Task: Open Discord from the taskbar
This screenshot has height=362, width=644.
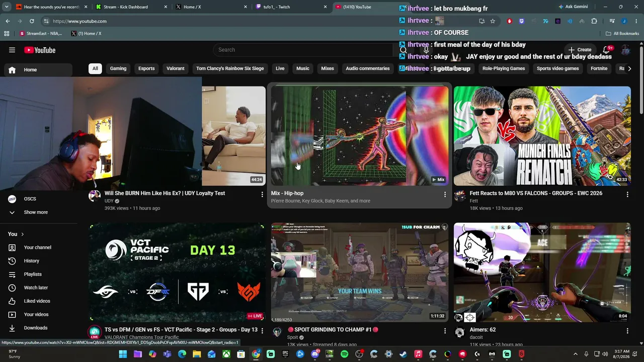Action: pyautogui.click(x=315, y=354)
